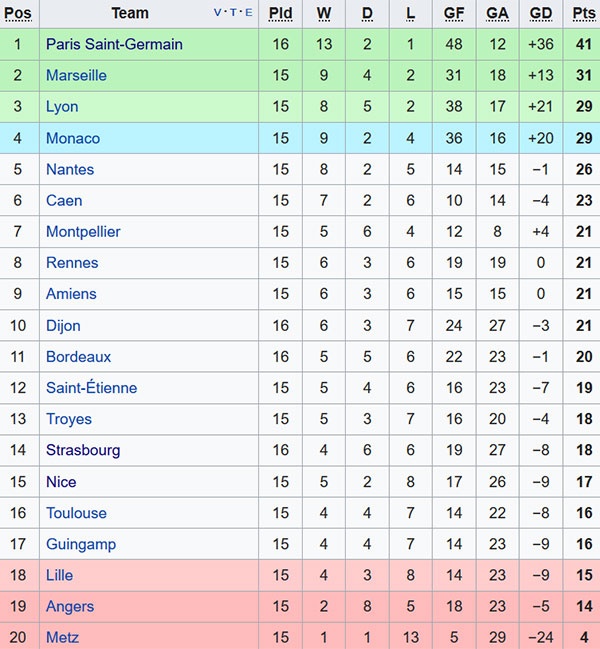
Task: Open the Metz club link
Action: 62,637
